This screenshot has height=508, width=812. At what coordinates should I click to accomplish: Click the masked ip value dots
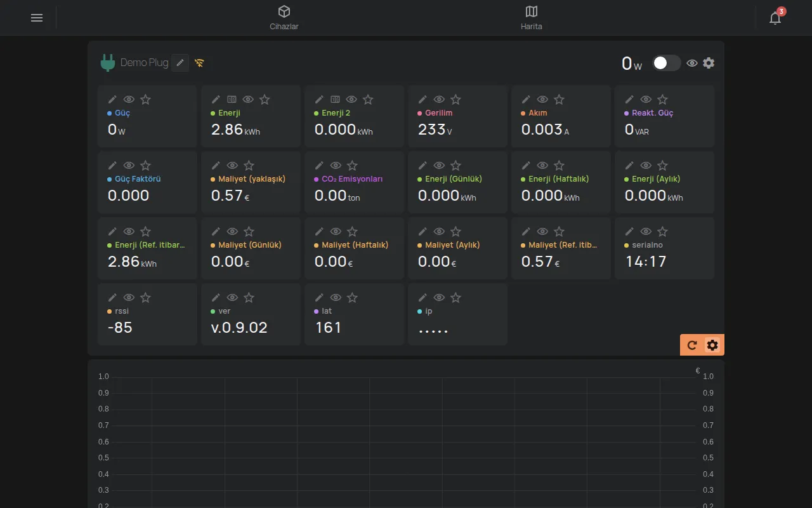point(433,330)
